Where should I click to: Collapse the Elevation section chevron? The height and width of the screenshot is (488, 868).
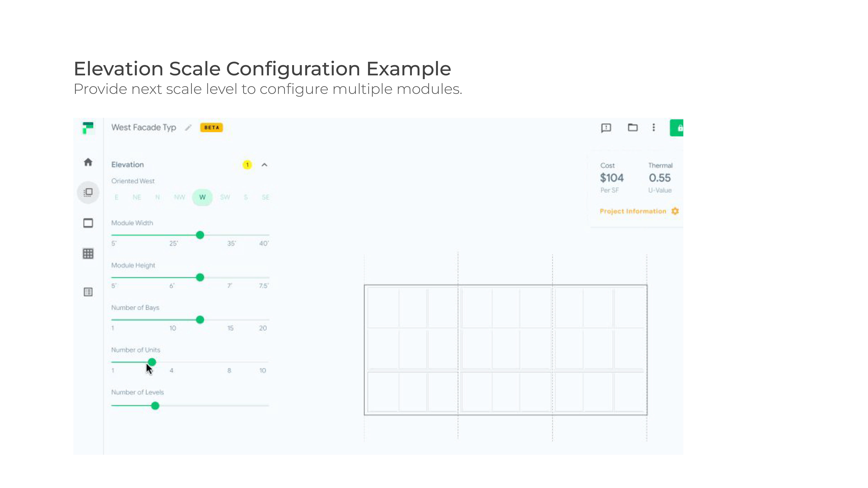click(264, 165)
